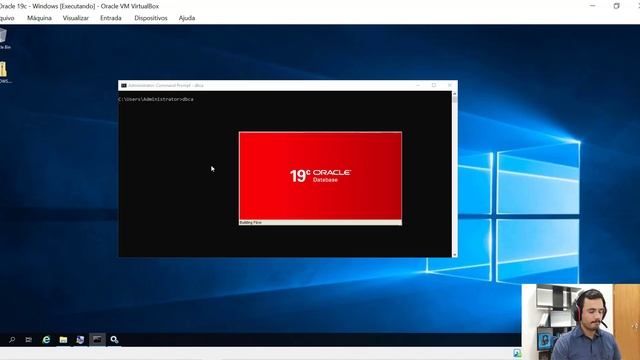Screen dimensions: 640x360
Task: Click the scrollbar up arrow in Command Prompt
Action: point(455,94)
